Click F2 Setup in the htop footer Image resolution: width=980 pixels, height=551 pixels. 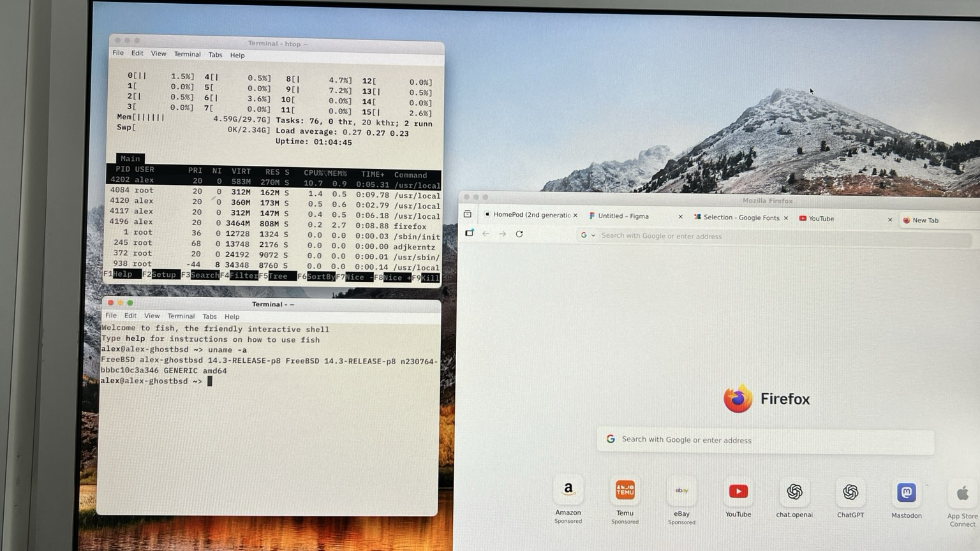[x=161, y=275]
